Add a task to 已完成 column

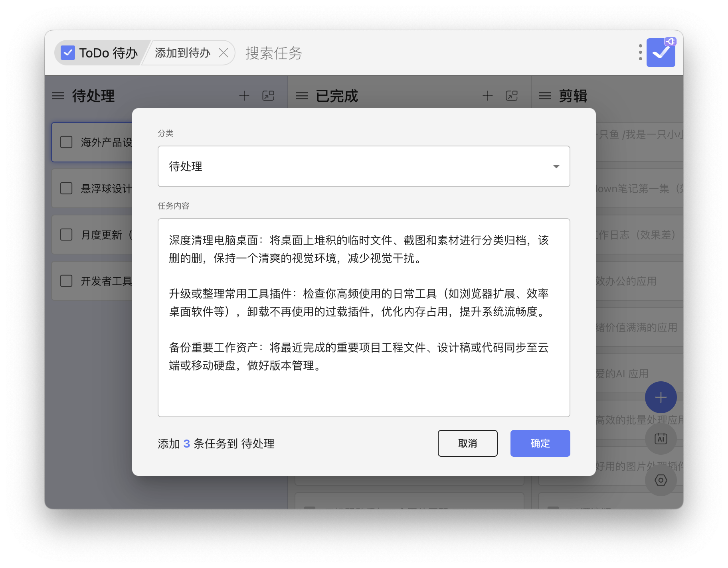(x=487, y=96)
